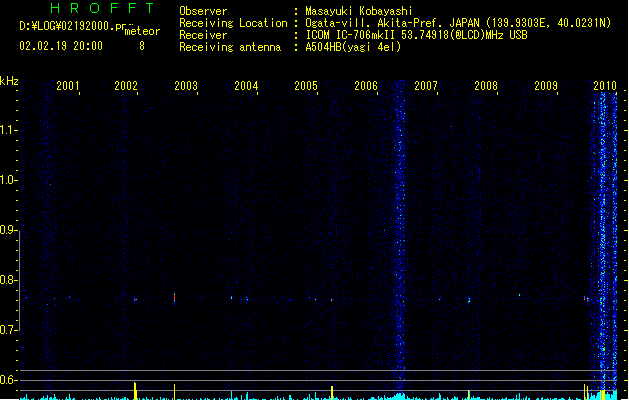Click time marker 2006
The height and width of the screenshot is (400, 629).
[366, 86]
